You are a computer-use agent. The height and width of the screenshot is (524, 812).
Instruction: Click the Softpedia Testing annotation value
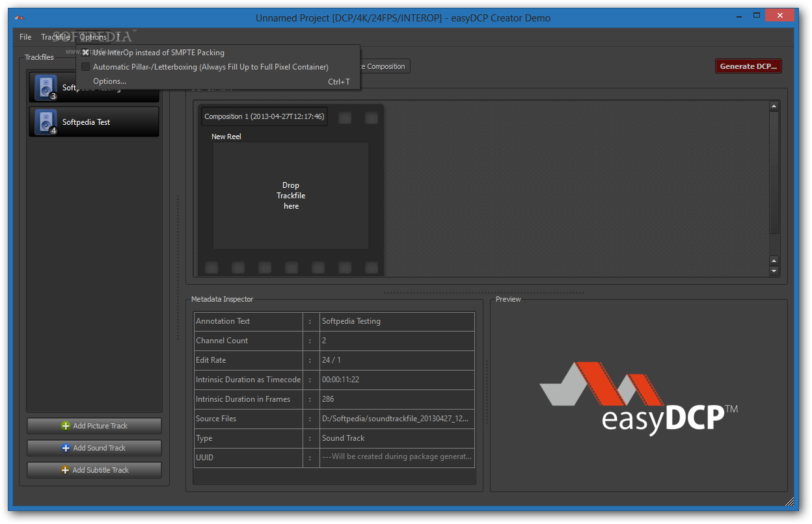click(351, 321)
